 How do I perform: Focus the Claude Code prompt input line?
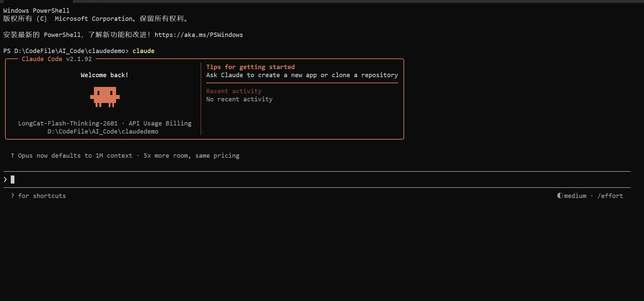coord(317,180)
